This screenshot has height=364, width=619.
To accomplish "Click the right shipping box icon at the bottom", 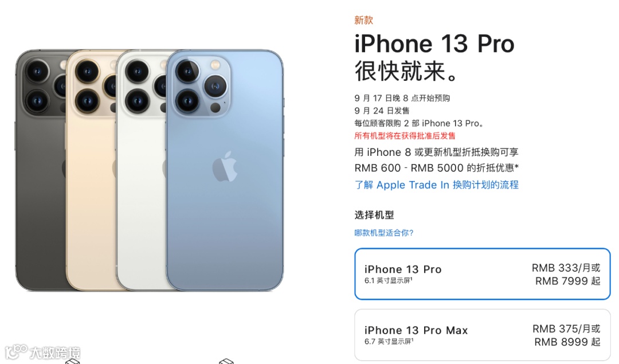I will (226, 361).
